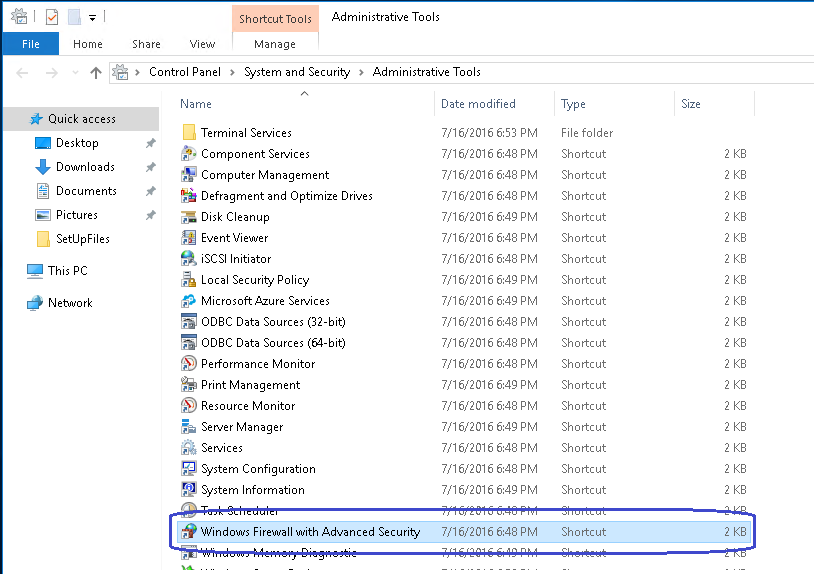The height and width of the screenshot is (574, 814).
Task: Click the forward navigation arrow
Action: coord(51,73)
